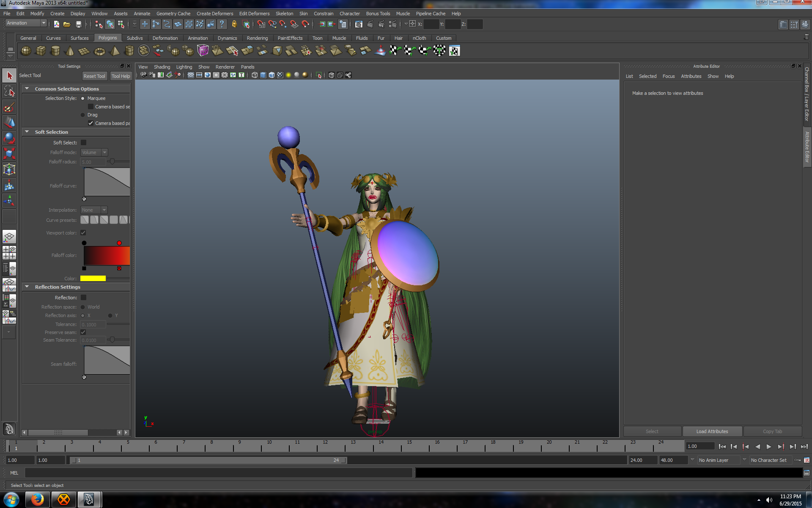812x508 pixels.
Task: Enable the Soft Select checkbox
Action: tap(83, 143)
